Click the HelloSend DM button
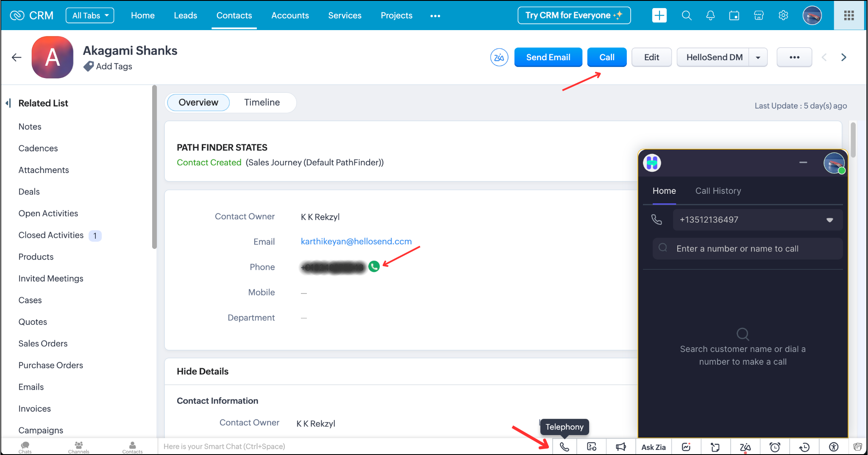 [714, 57]
